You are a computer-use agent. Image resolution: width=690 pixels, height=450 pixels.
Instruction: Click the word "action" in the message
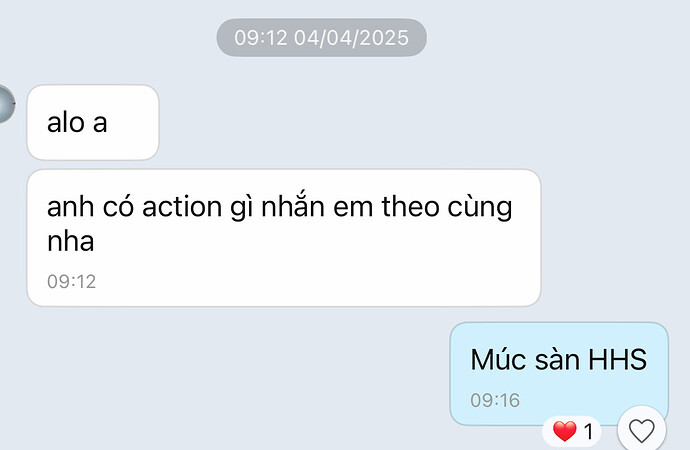point(182,207)
